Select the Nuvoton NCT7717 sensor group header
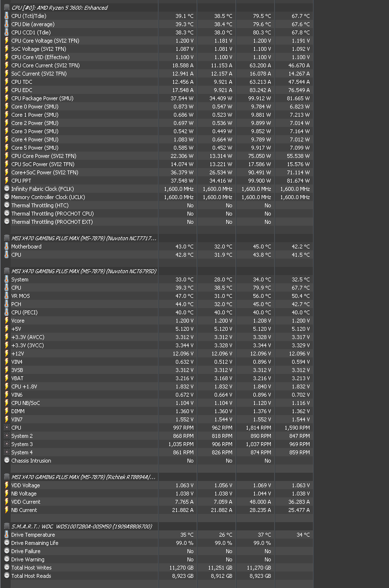This screenshot has height=588, width=389. (x=84, y=238)
